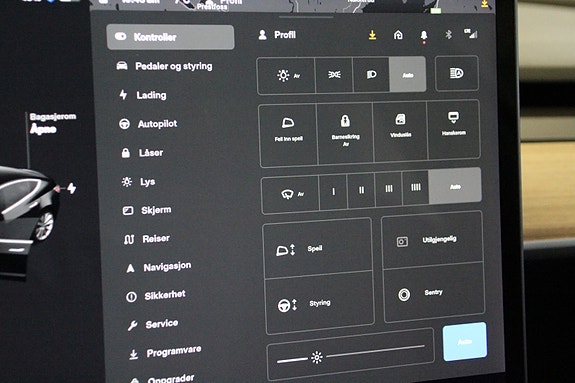
Task: Adjust mirrors with Speil button
Action: pyautogui.click(x=318, y=248)
